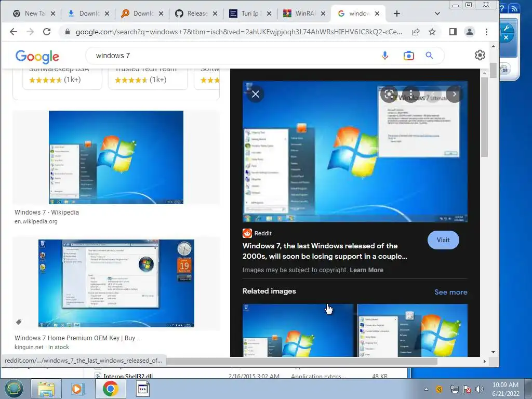The image size is (532, 399).
Task: Open the Windows Start orb
Action: [14, 389]
